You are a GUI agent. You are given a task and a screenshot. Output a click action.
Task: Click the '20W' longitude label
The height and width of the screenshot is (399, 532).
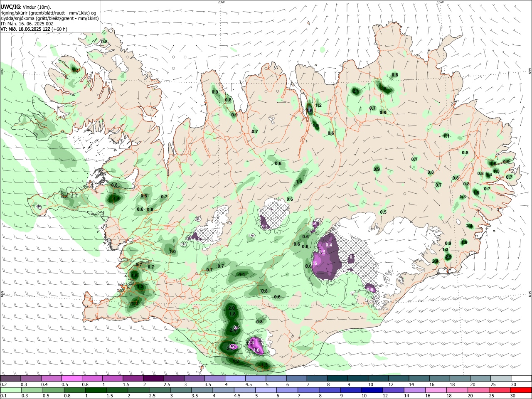221,2
